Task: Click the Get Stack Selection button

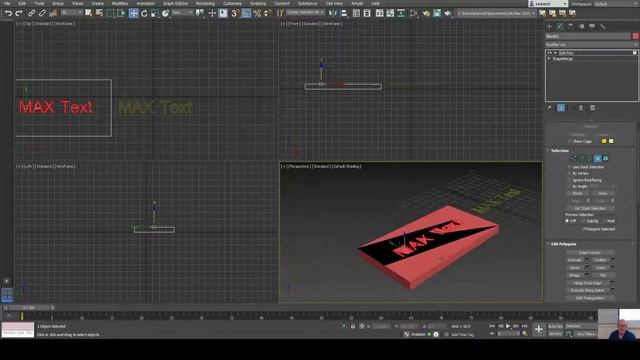Action: 590,208
